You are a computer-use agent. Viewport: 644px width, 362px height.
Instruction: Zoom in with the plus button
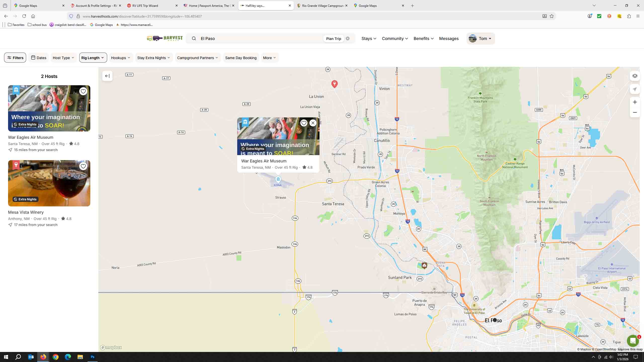[635, 102]
